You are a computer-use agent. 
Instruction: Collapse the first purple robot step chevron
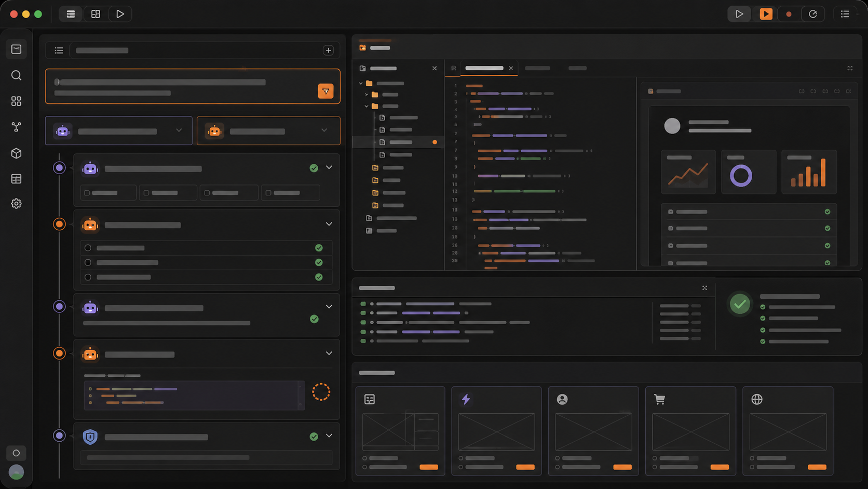(329, 167)
